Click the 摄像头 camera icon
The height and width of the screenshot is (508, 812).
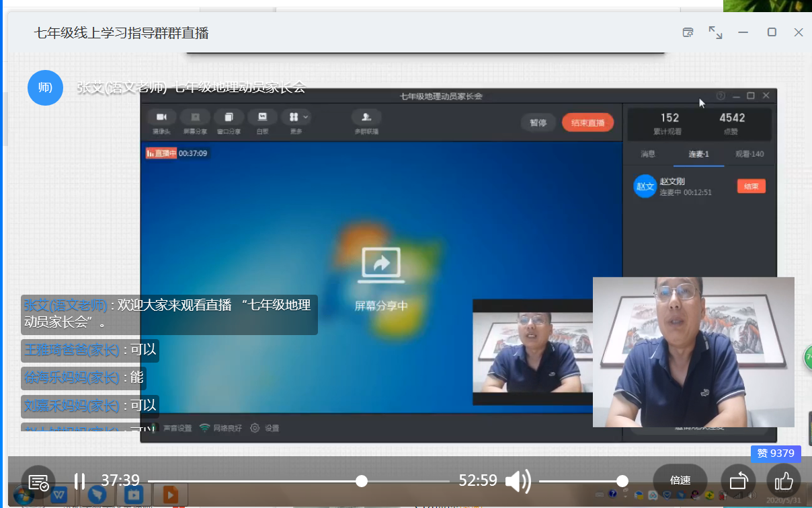point(161,118)
